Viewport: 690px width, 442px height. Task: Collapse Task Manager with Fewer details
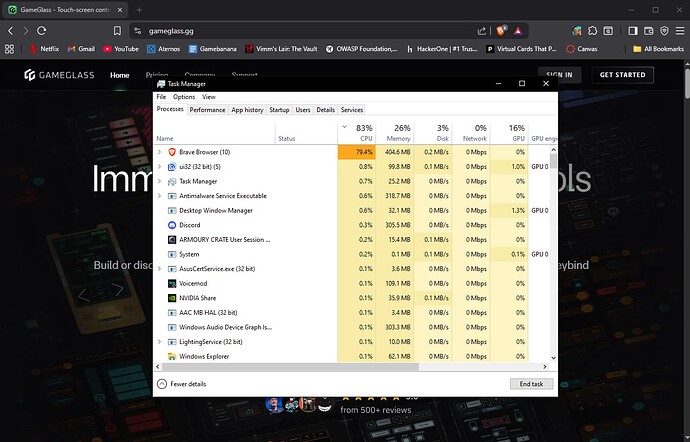(181, 384)
